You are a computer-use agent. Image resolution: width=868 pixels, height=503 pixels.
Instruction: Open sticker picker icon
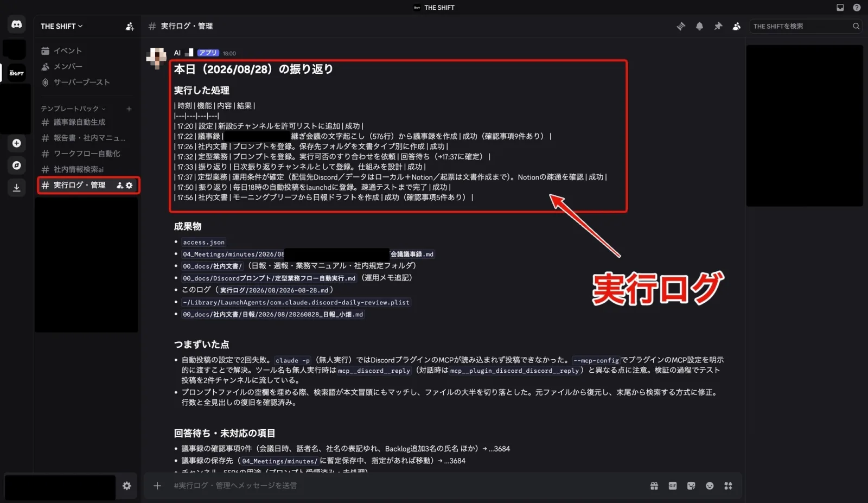coord(691,486)
